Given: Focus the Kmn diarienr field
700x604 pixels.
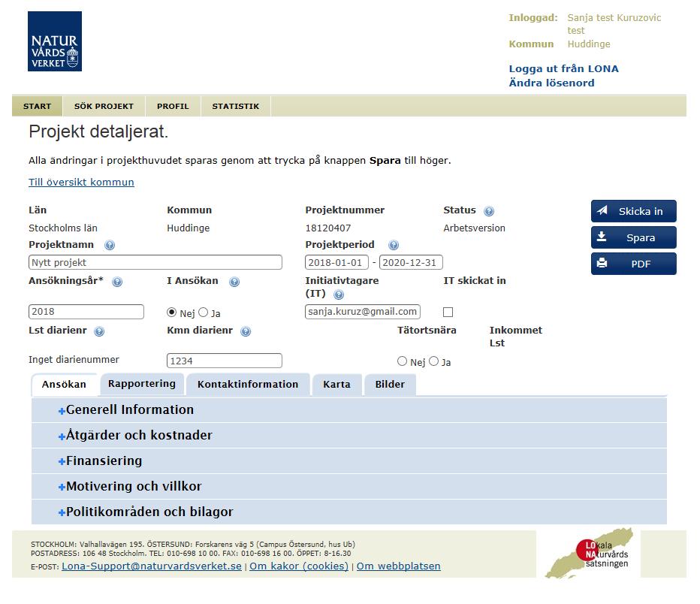Looking at the screenshot, I should (x=225, y=361).
